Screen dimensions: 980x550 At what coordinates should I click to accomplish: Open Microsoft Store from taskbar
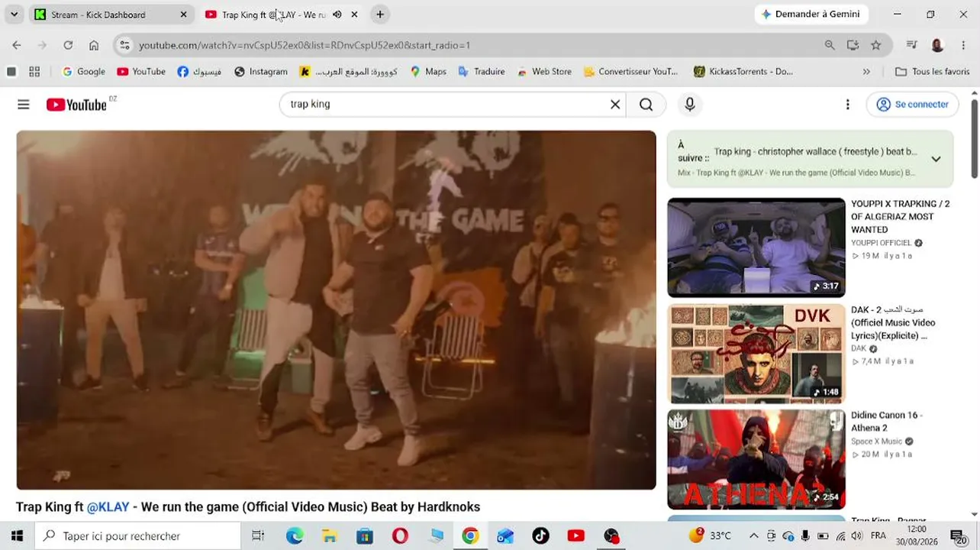tap(365, 536)
